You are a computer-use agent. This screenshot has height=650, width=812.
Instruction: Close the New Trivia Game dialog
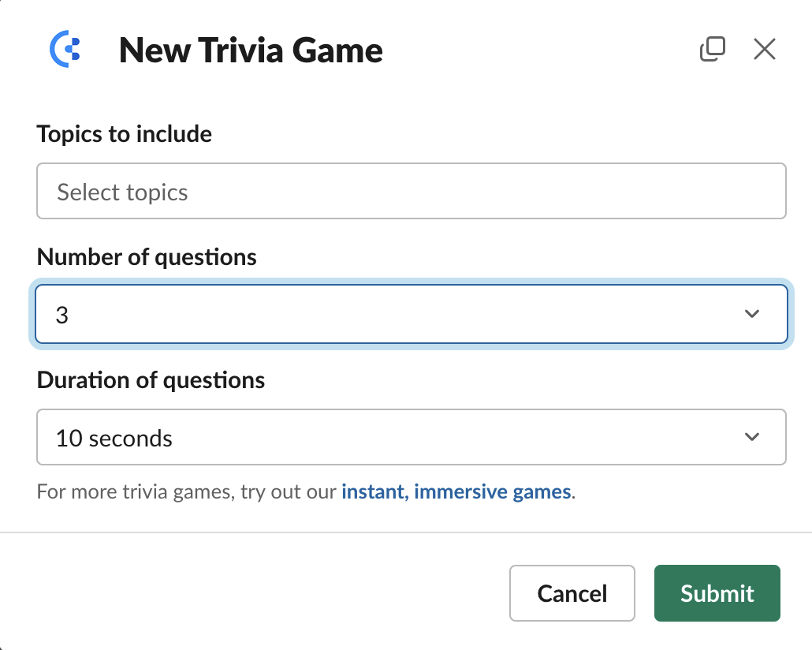[x=765, y=49]
